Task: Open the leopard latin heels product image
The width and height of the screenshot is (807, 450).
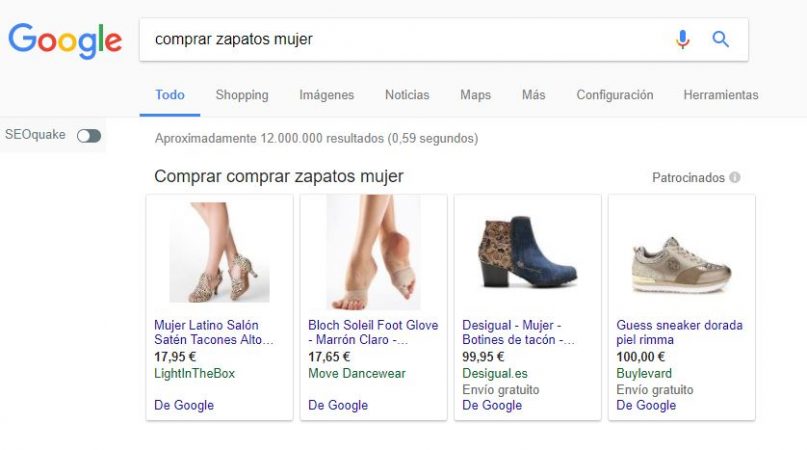Action: (219, 252)
